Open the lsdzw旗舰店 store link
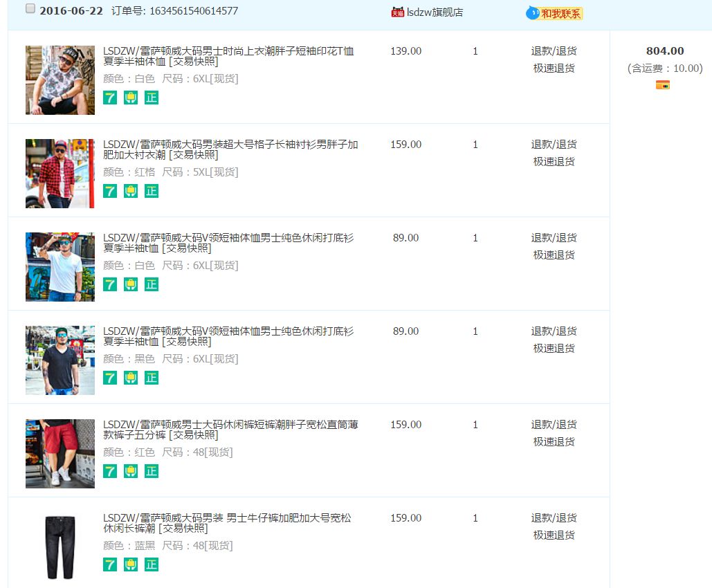The image size is (712, 588). [435, 12]
